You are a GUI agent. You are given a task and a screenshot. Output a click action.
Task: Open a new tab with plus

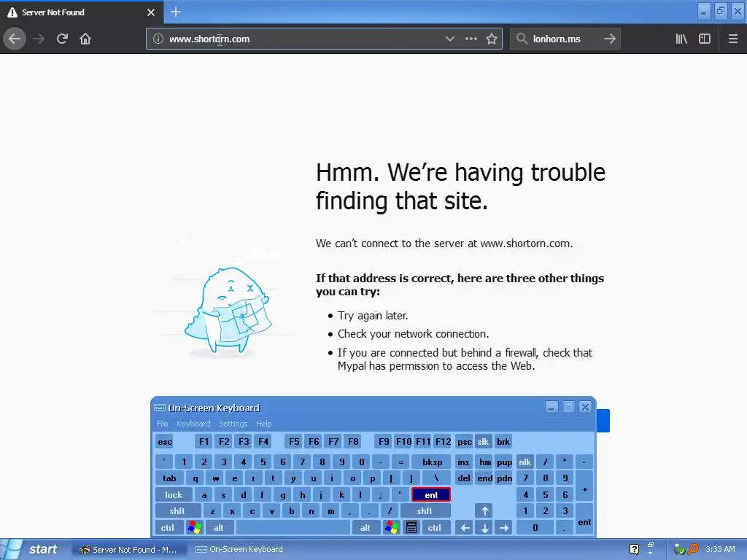175,12
